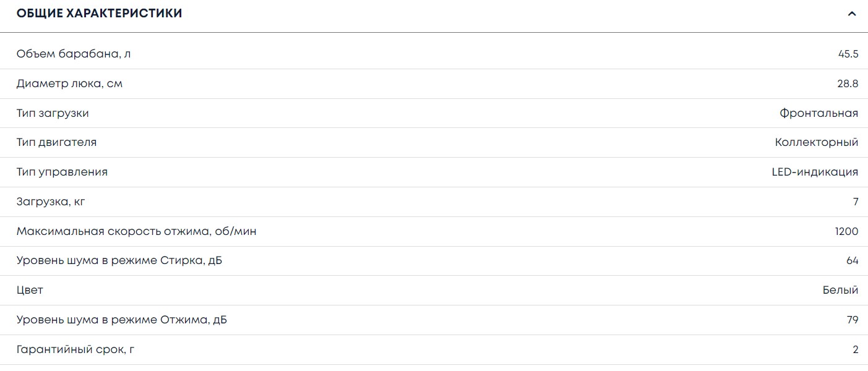Click the Цвет row label
The image size is (868, 371).
click(x=30, y=290)
